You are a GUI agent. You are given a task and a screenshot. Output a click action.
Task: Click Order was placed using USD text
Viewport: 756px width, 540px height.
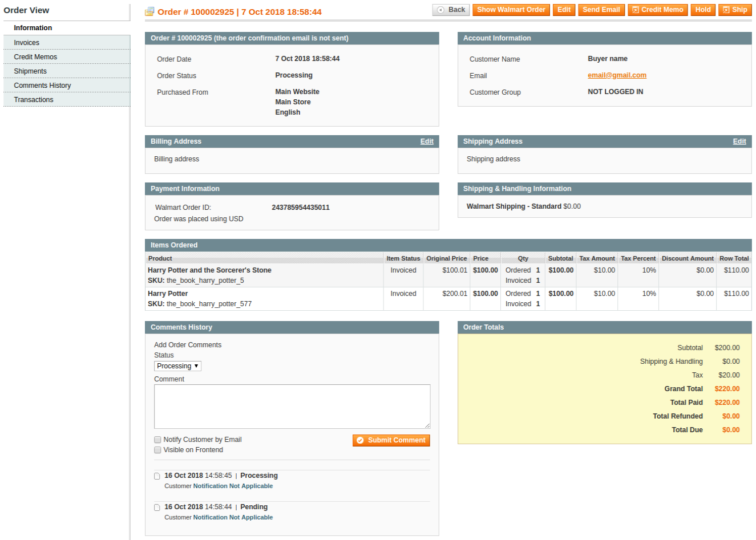[x=199, y=219]
